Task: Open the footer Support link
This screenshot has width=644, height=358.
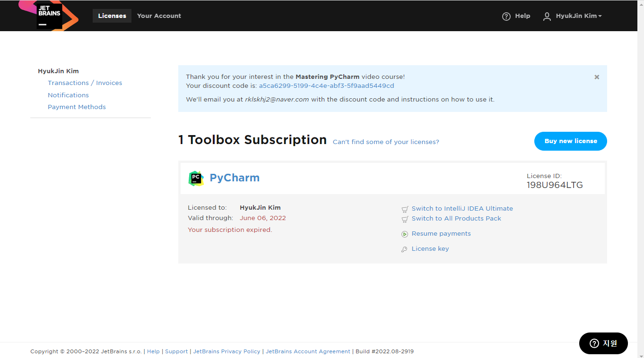Action: [x=176, y=351]
